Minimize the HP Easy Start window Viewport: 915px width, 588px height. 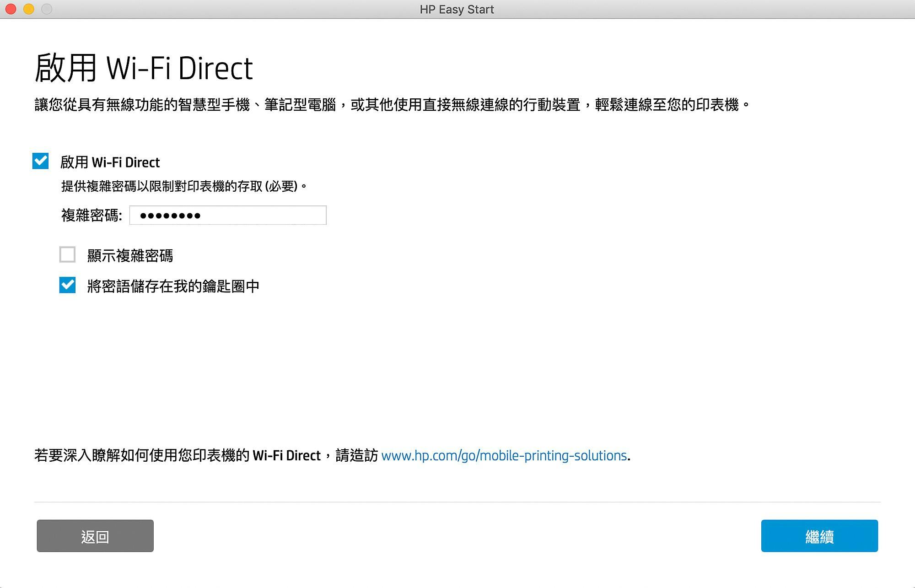coord(29,9)
